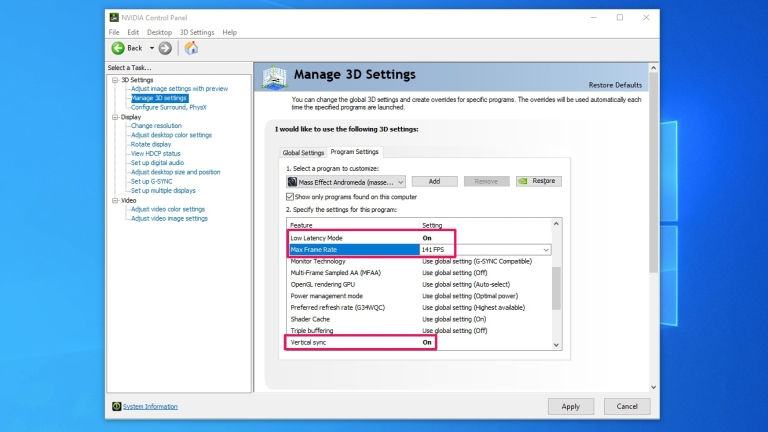Click the System Information icon
768x432 pixels.
117,407
